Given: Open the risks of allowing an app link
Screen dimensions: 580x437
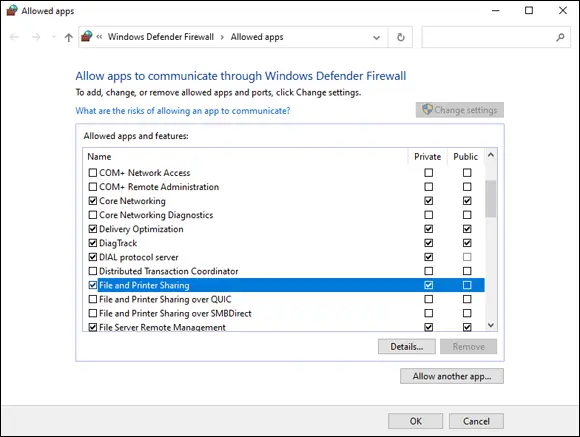Looking at the screenshot, I should (183, 111).
